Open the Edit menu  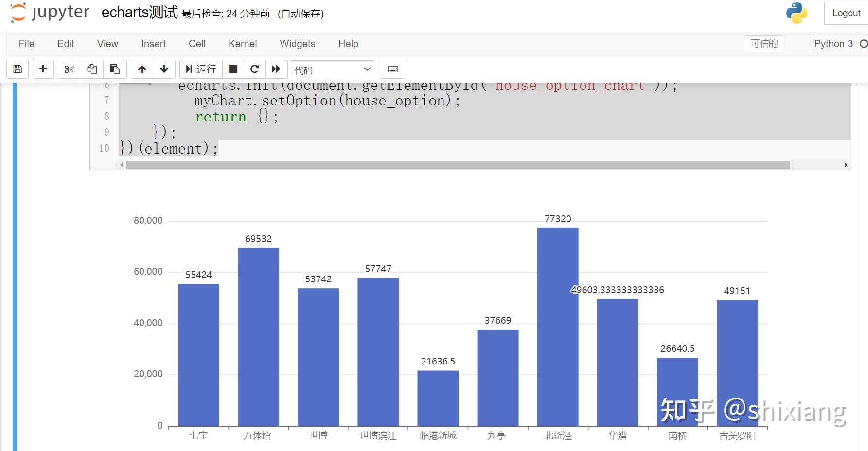pos(66,44)
